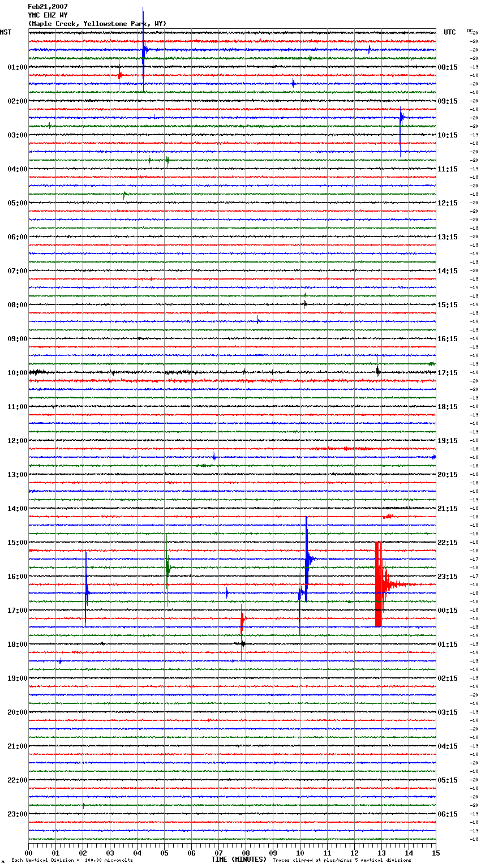Click the 21:15 UTC time label
This screenshot has width=481, height=868.
pos(448,509)
